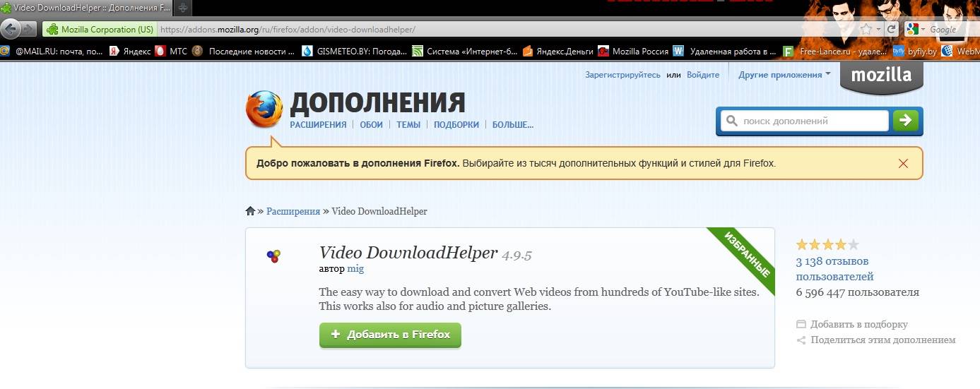The image size is (980, 389).
Task: Open the WebM... bookmark
Action: click(x=960, y=52)
